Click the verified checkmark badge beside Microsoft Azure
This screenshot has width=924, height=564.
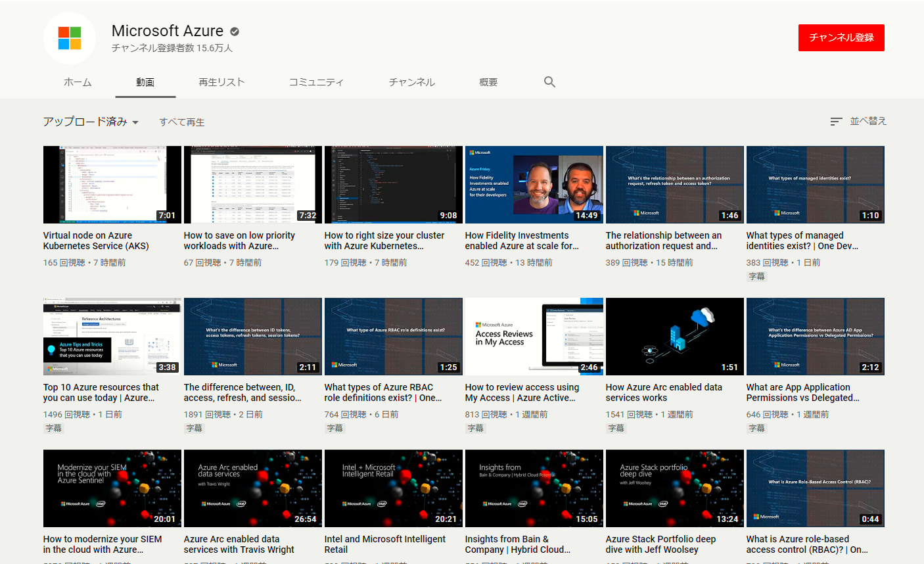235,31
